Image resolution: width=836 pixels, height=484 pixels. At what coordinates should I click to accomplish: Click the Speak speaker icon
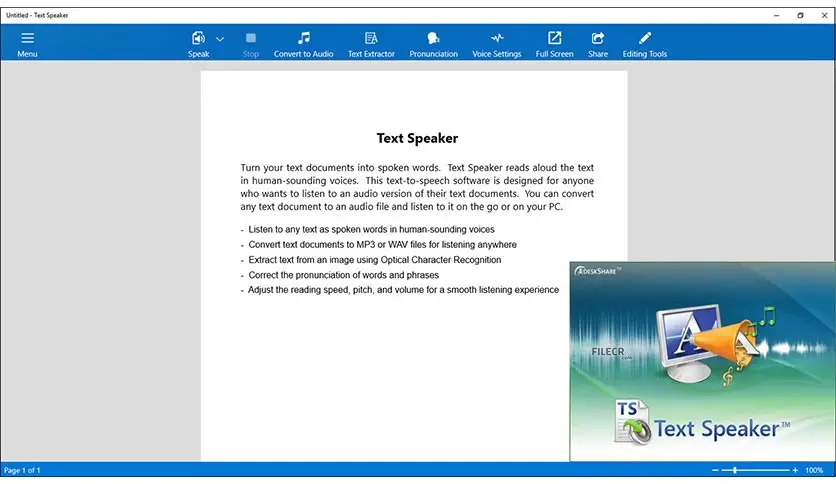198,38
